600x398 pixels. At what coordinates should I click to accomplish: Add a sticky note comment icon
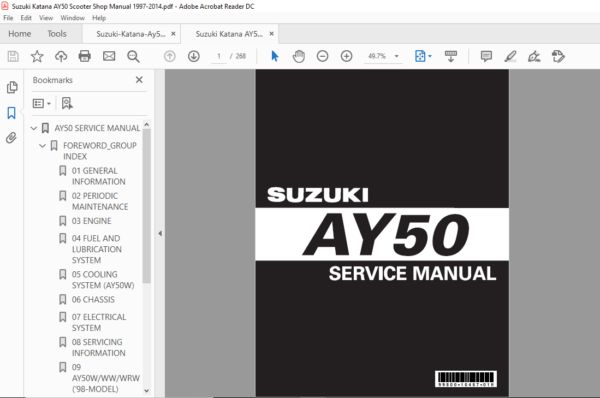[x=486, y=56]
